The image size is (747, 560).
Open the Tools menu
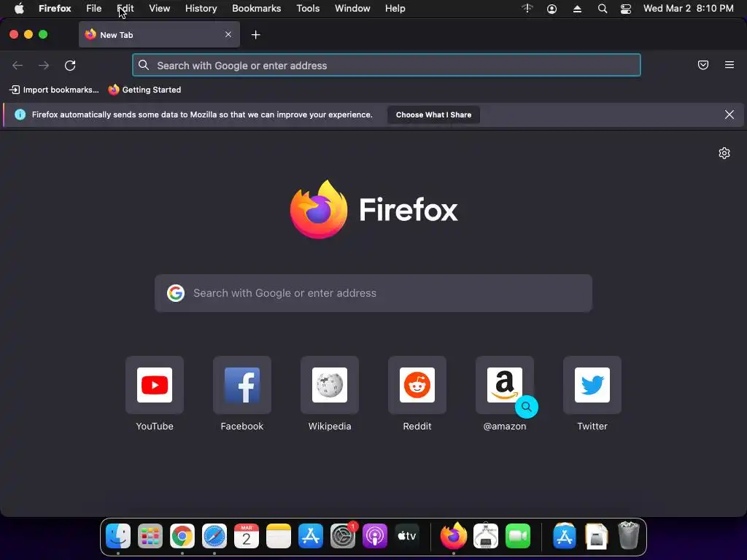click(308, 9)
